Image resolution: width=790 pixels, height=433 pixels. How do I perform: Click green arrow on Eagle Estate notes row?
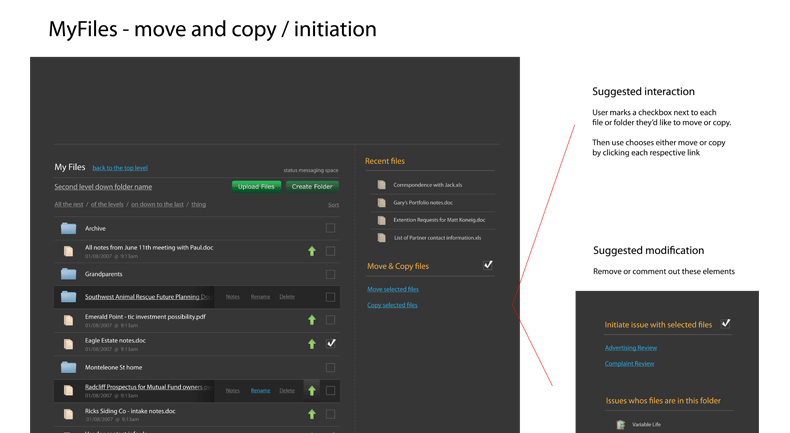click(312, 344)
